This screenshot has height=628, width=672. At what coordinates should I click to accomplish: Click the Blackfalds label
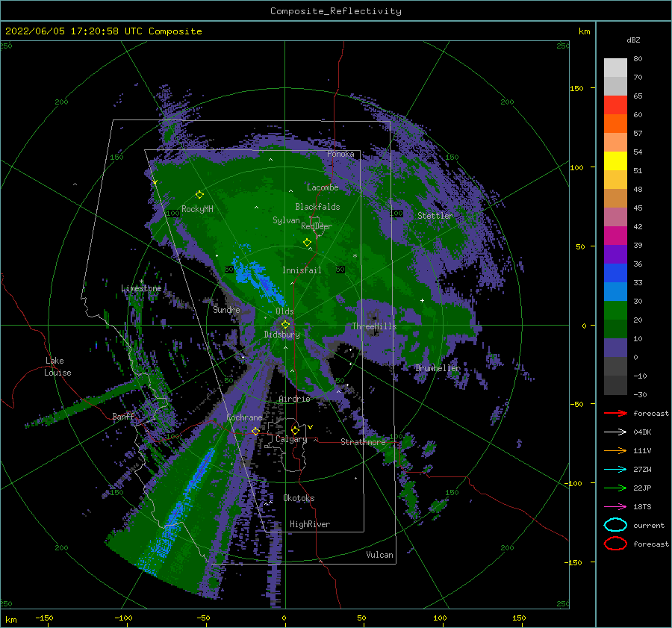point(317,207)
